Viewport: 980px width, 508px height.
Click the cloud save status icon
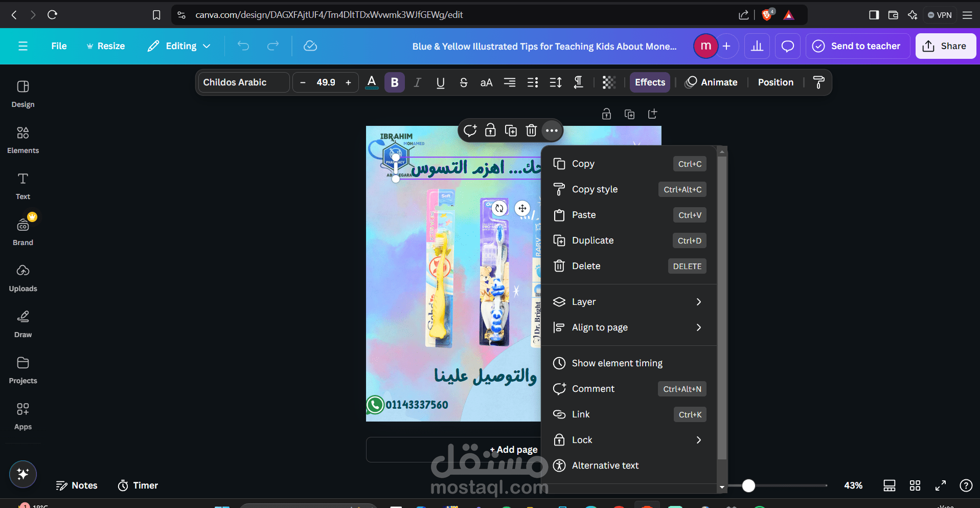310,46
